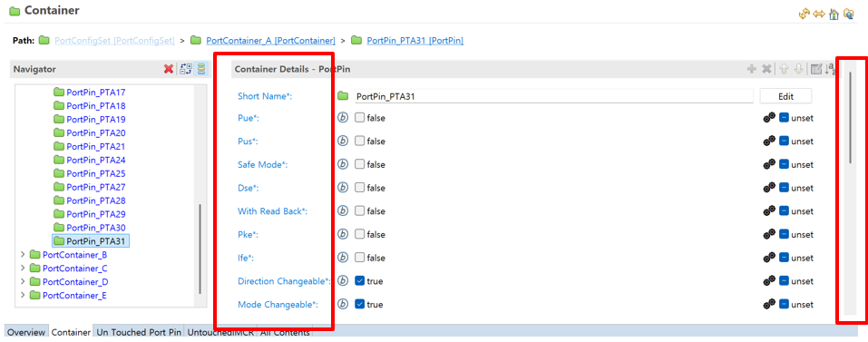The width and height of the screenshot is (868, 342).
Task: Click the Edit button beside Short Name
Action: click(785, 96)
